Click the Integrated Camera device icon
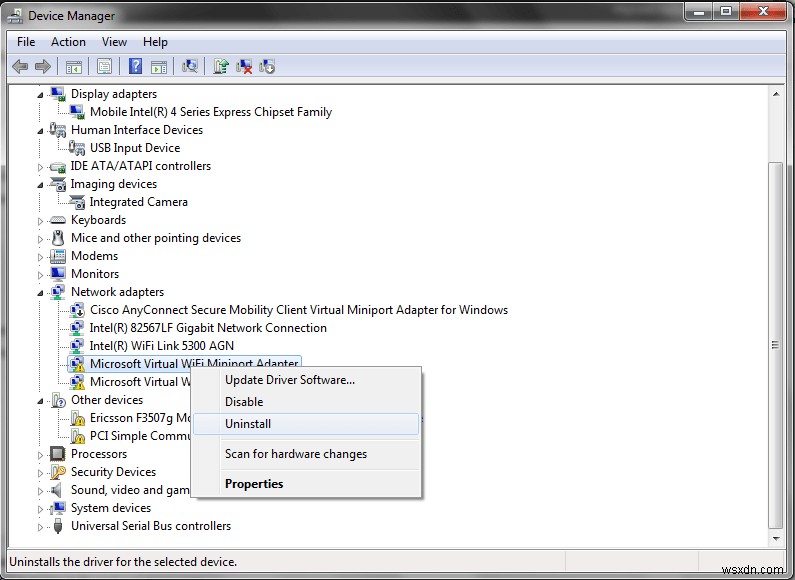 77,202
